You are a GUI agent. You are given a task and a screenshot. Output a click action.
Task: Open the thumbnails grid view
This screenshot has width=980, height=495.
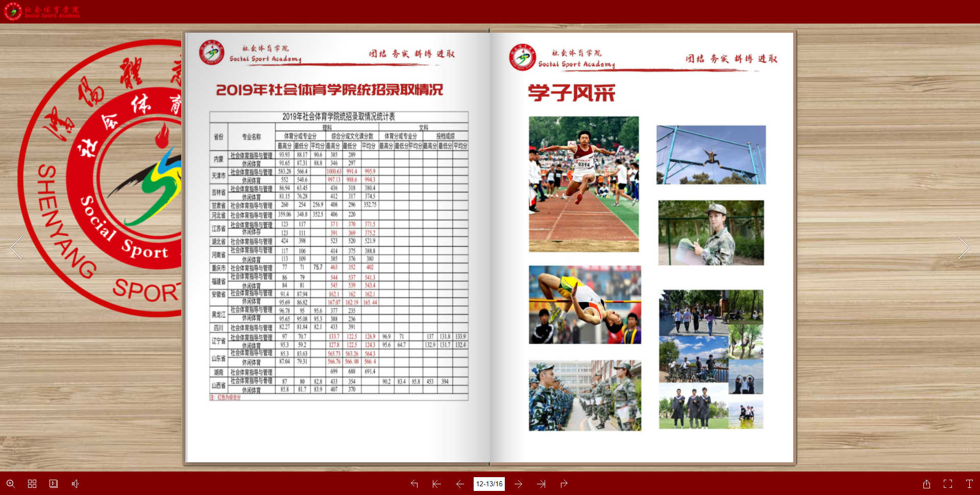click(x=32, y=484)
